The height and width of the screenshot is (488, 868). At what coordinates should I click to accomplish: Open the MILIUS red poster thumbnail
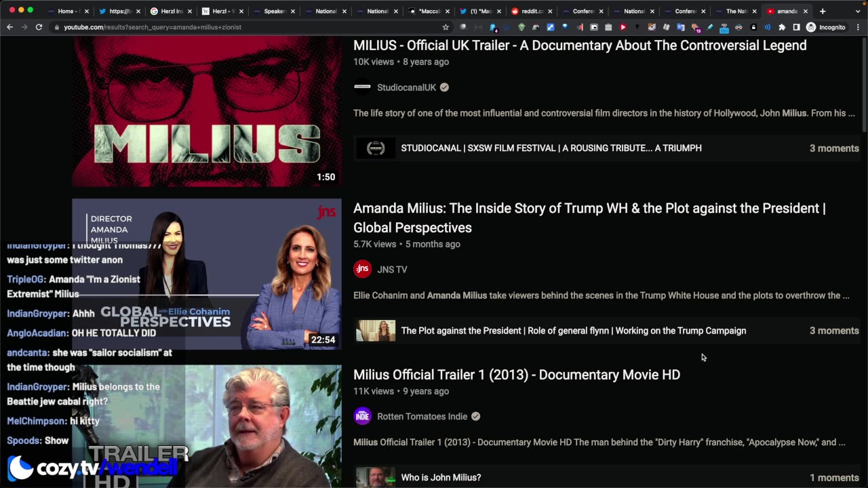pos(207,111)
